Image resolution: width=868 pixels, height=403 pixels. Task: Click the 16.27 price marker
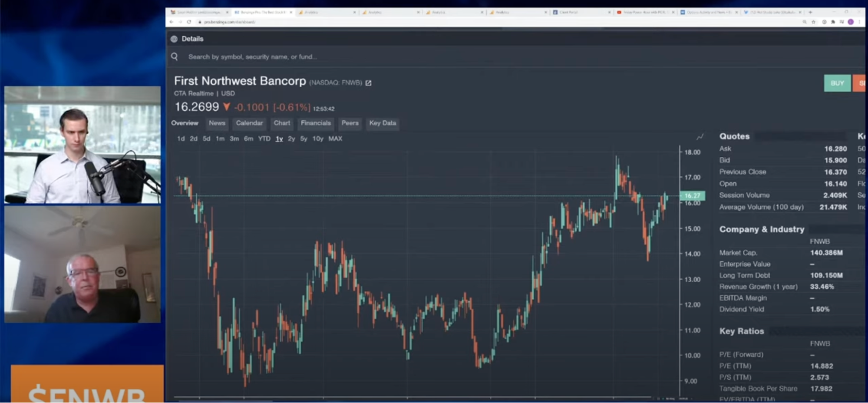692,196
